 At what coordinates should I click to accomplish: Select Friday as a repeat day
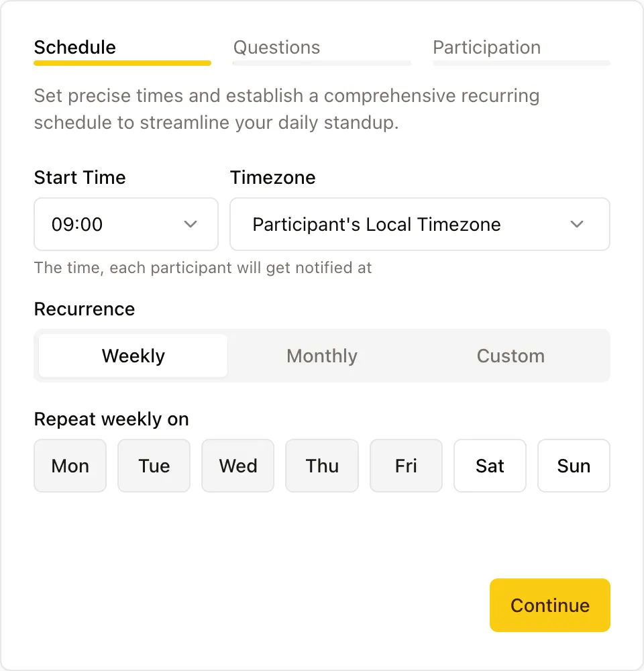(406, 465)
